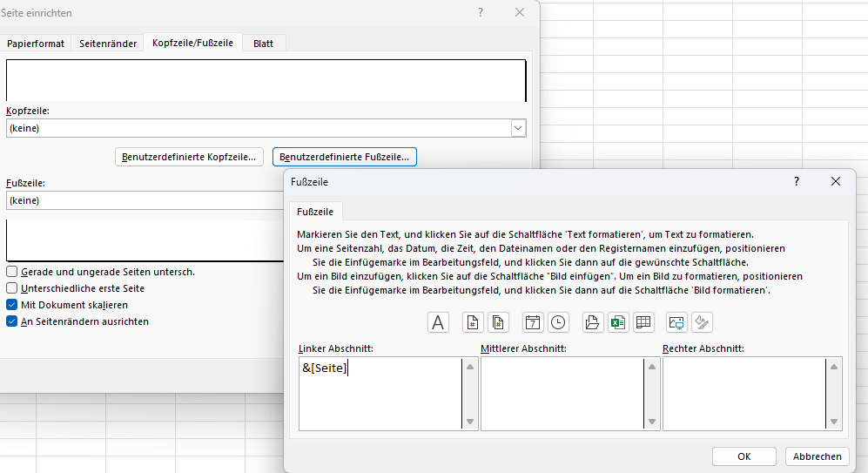
Task: Confirm footer with OK button
Action: point(744,456)
